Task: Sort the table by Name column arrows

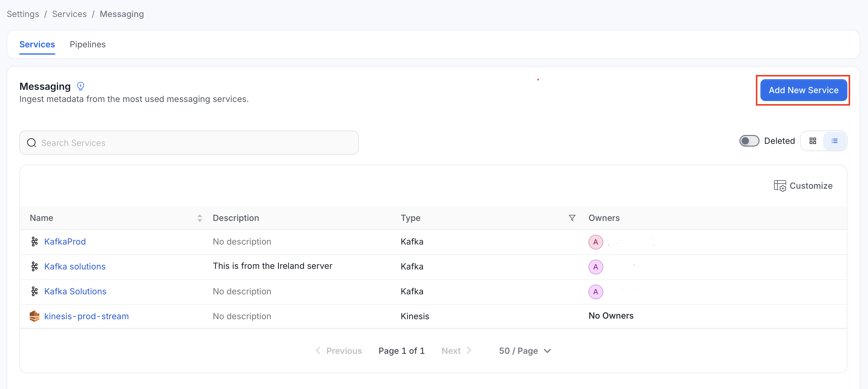Action: (x=199, y=218)
